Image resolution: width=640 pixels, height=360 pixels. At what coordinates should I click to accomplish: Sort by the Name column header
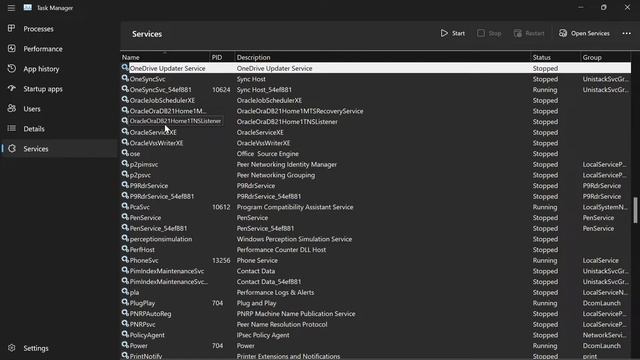(164, 57)
